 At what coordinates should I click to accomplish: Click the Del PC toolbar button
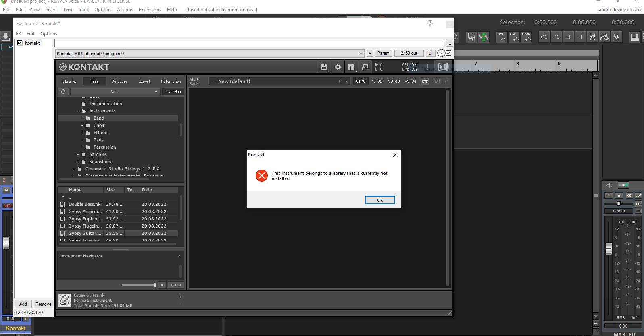click(617, 37)
